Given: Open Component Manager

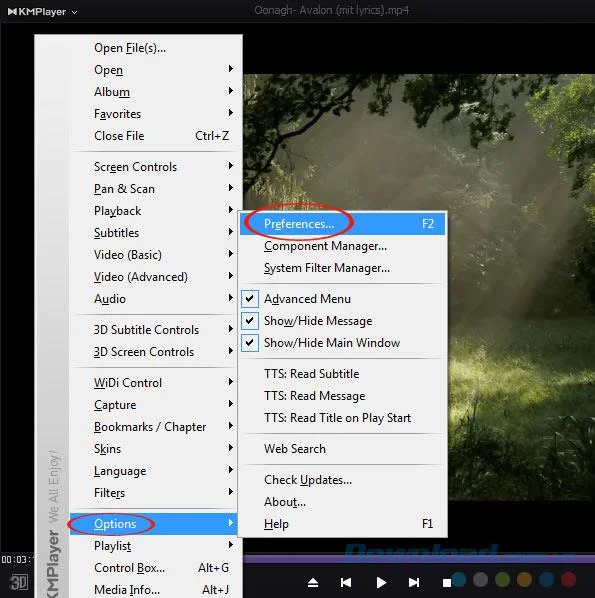Looking at the screenshot, I should pyautogui.click(x=343, y=246).
